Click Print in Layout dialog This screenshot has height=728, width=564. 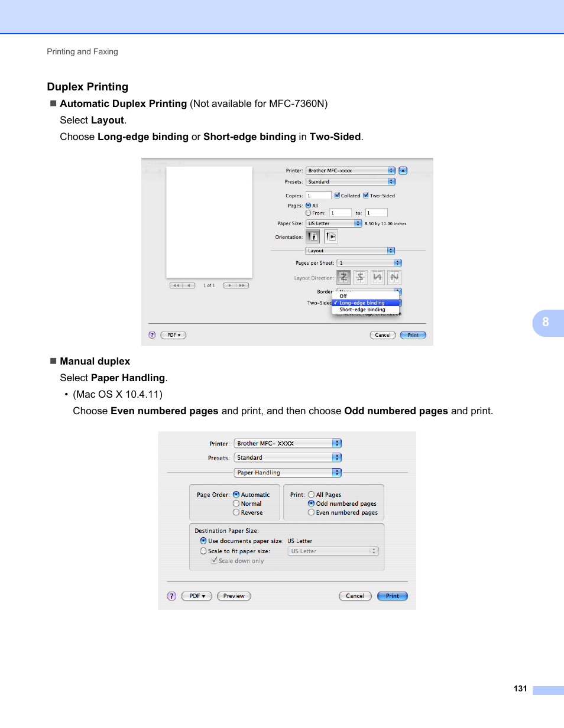pos(413,335)
